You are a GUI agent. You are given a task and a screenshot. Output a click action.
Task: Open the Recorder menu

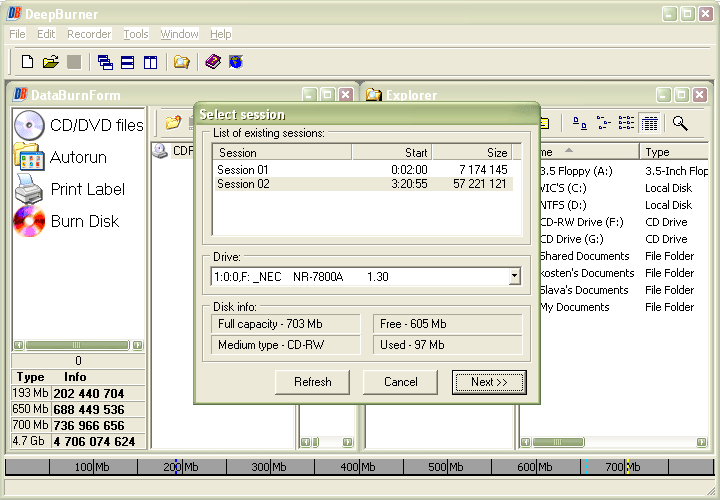(x=89, y=34)
